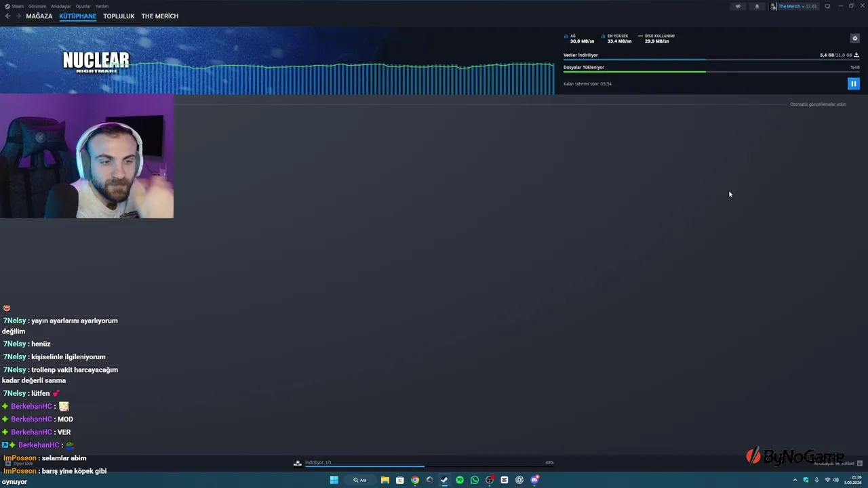The width and height of the screenshot is (868, 488).
Task: Switch to Big Picture mode icon
Action: (x=827, y=6)
